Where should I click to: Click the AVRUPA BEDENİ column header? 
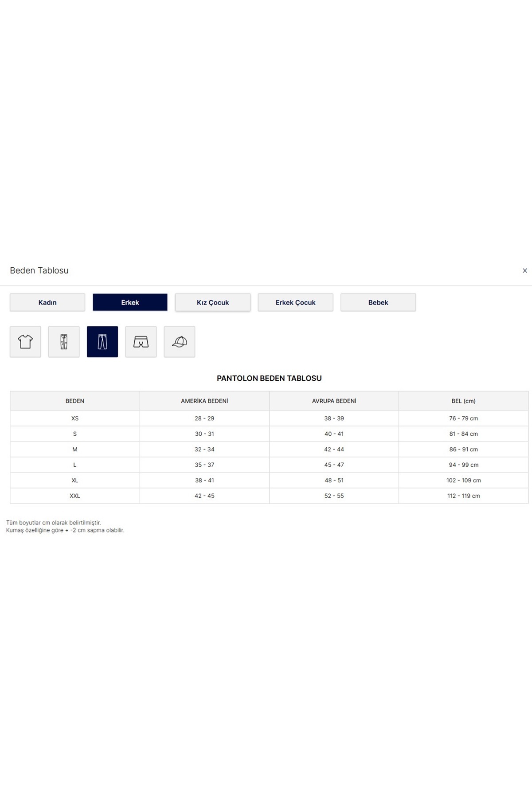334,401
